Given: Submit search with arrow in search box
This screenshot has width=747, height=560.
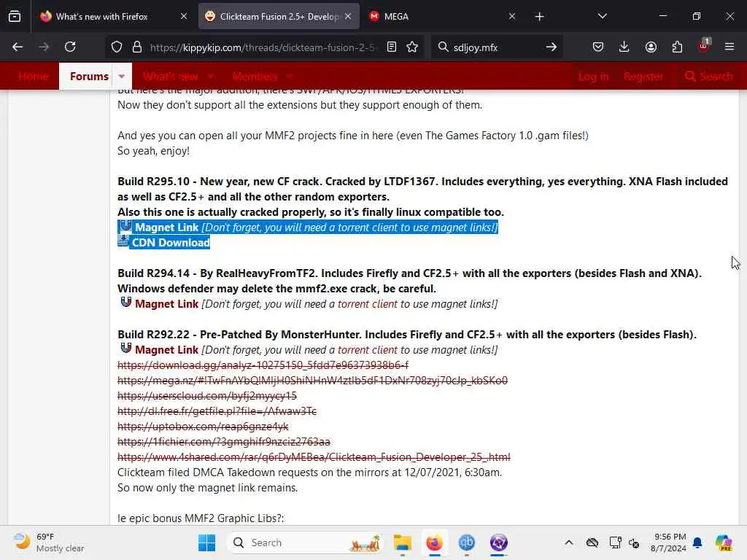Looking at the screenshot, I should coord(551,47).
